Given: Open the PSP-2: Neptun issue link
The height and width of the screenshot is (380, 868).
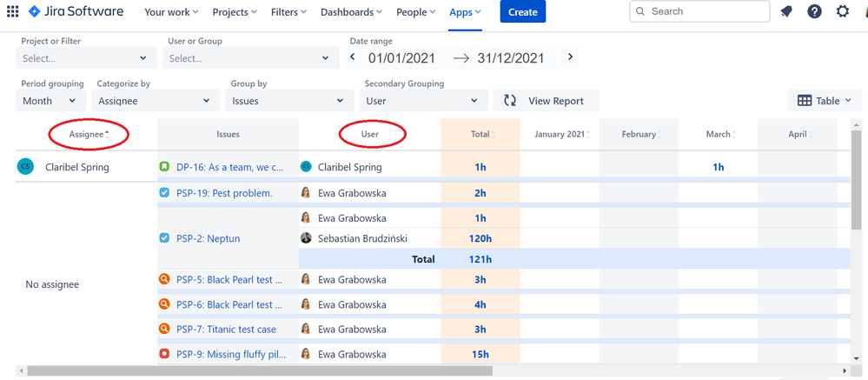Looking at the screenshot, I should 208,238.
